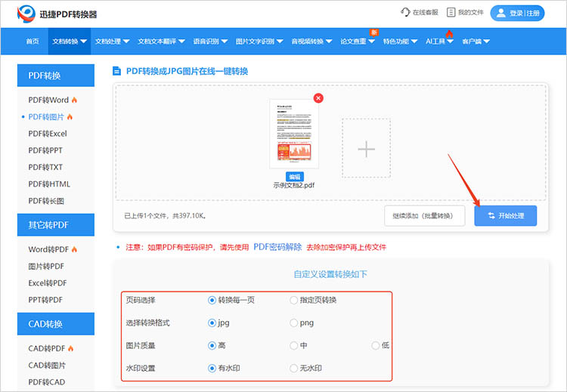Go to 首页 in navigation bar
This screenshot has width=567, height=392.
tap(33, 42)
